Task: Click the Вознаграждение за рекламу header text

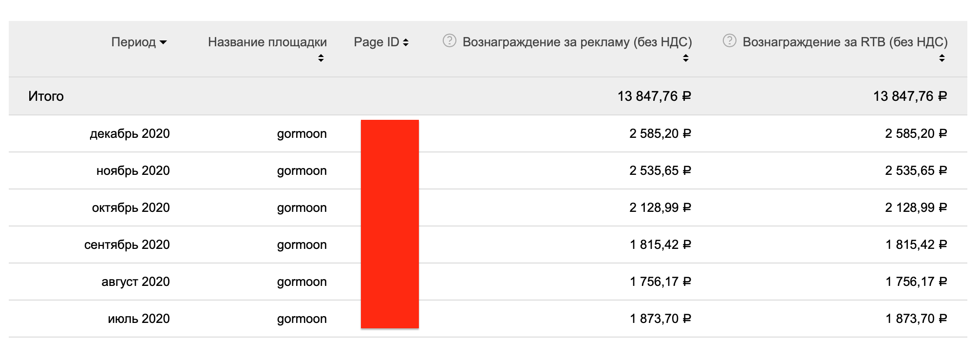Action: [x=577, y=42]
